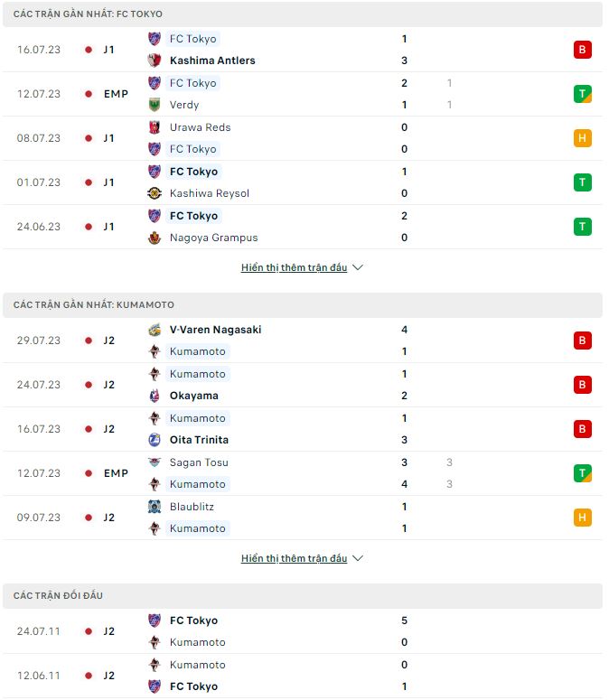
Task: Select 'Các trận gần nhất: Kumamoto' header
Action: [94, 305]
